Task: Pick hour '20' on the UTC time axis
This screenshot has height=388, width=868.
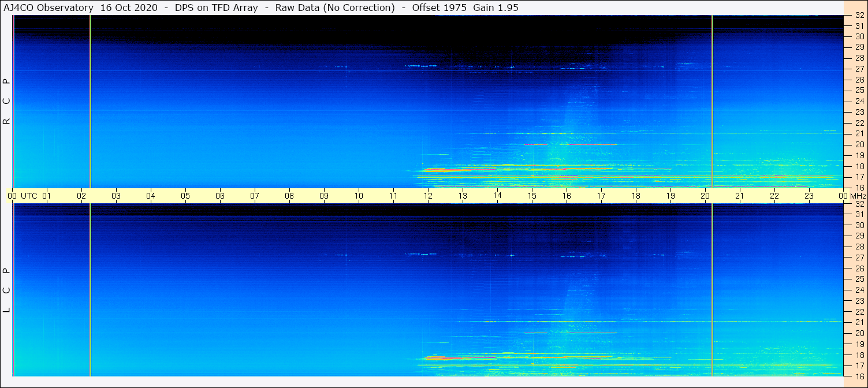Action: point(705,196)
